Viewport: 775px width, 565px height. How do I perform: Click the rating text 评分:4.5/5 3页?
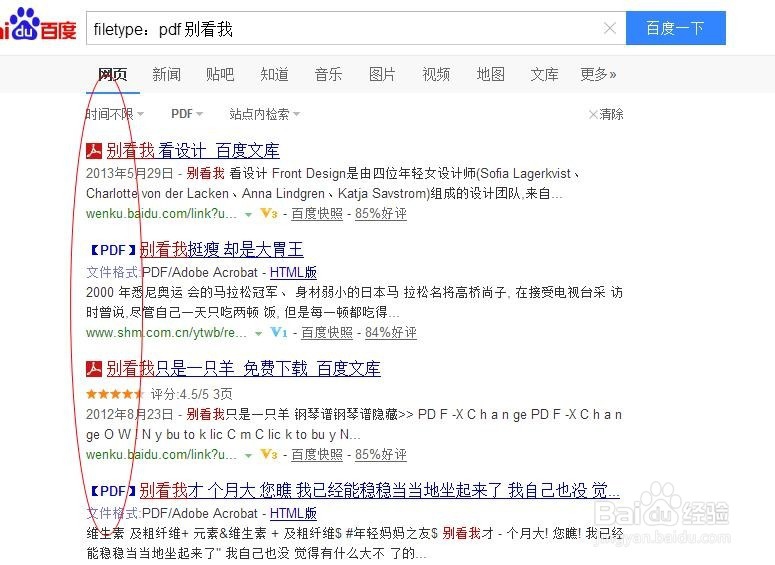click(x=191, y=394)
